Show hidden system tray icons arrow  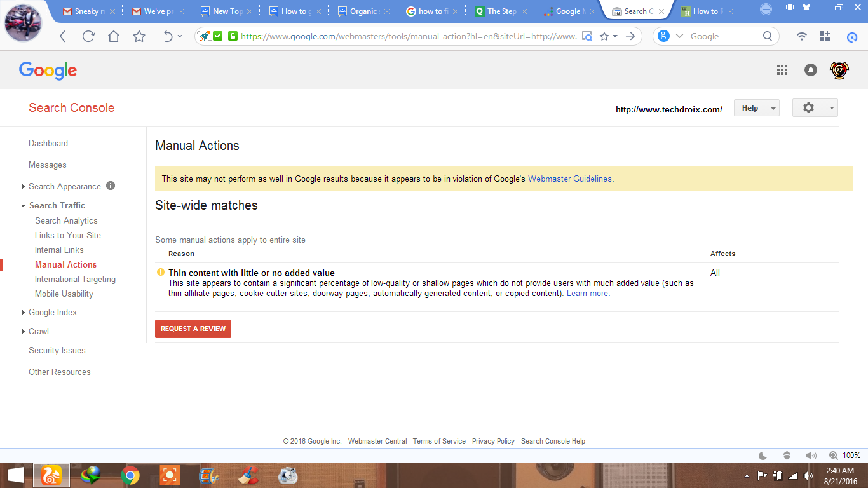[747, 476]
